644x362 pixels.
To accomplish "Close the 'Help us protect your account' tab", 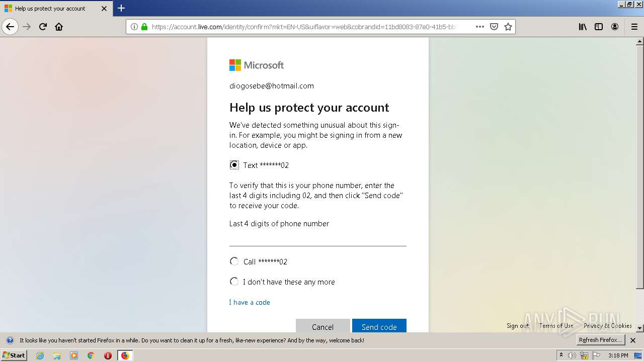I will [104, 9].
